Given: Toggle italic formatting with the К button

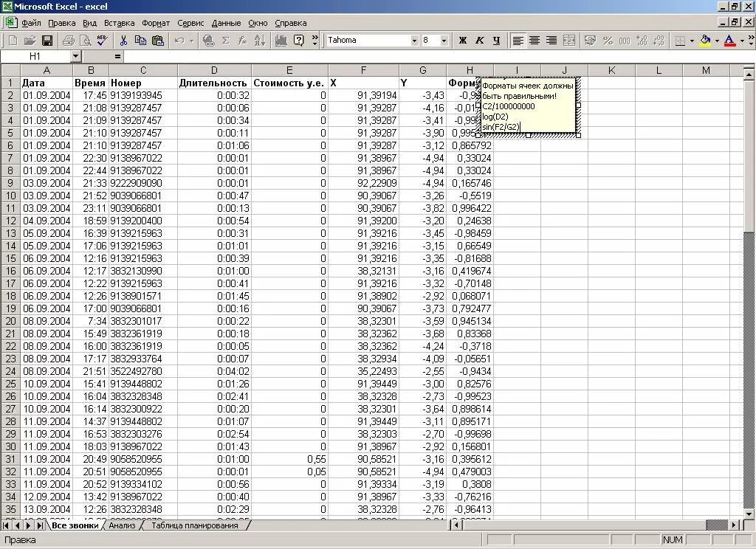Looking at the screenshot, I should (478, 41).
